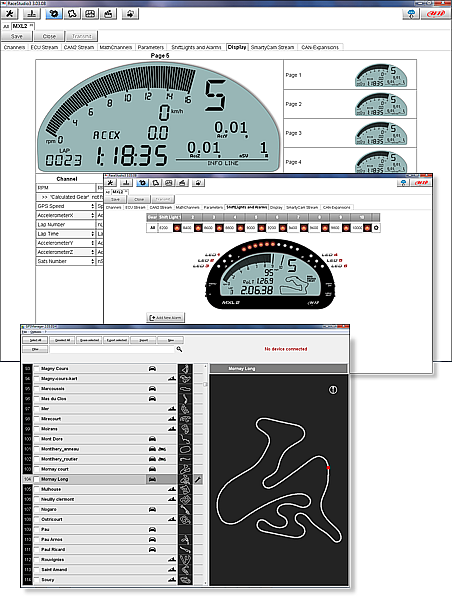Open the GPS Speed channel dropdown
This screenshot has height=600, width=452.
pyautogui.click(x=65, y=206)
